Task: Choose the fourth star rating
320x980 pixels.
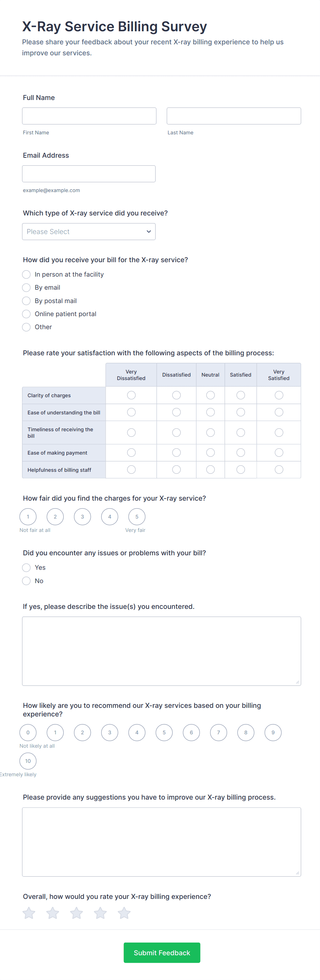Action: 100,913
